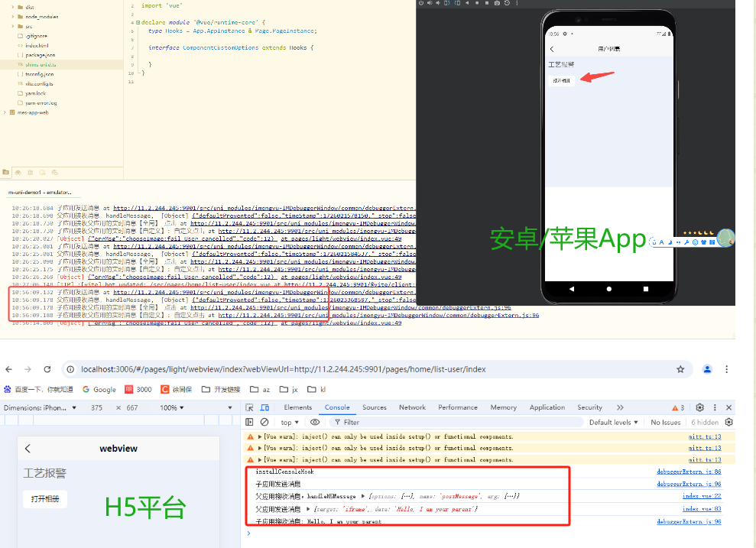Rotate the emulator right
The height and width of the screenshot is (548, 756).
457,3
